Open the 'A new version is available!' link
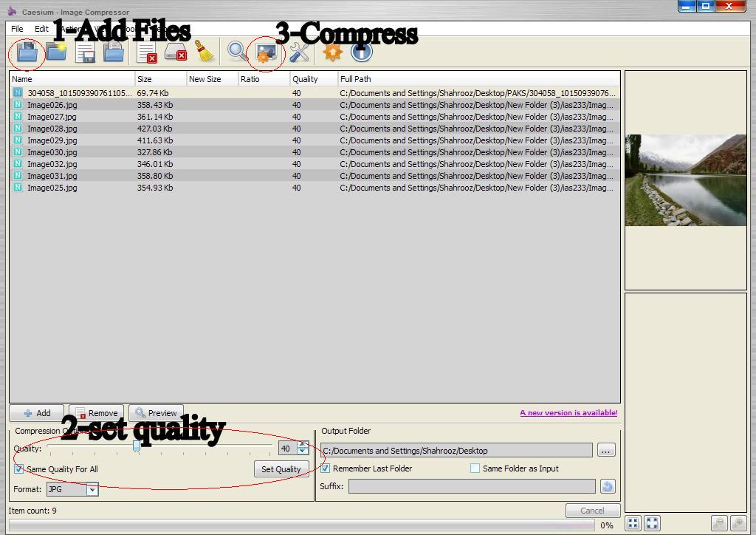The width and height of the screenshot is (756, 535). 568,413
